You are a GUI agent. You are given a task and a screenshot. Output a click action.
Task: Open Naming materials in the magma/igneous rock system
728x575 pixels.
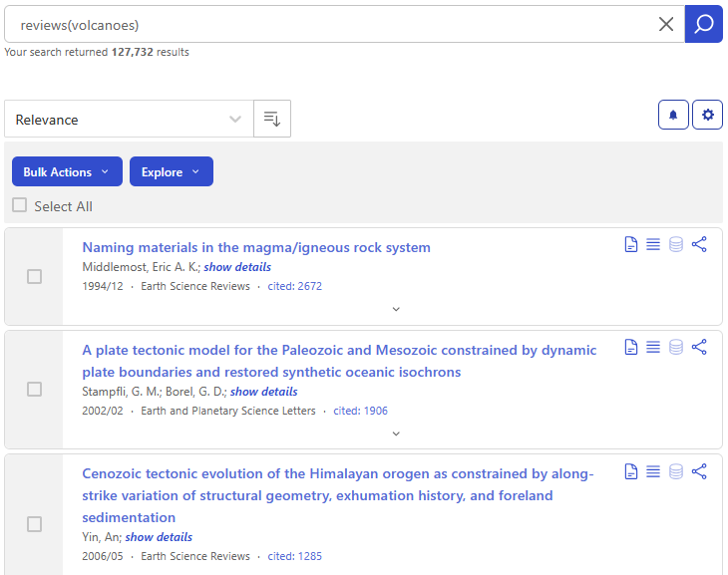coord(256,247)
